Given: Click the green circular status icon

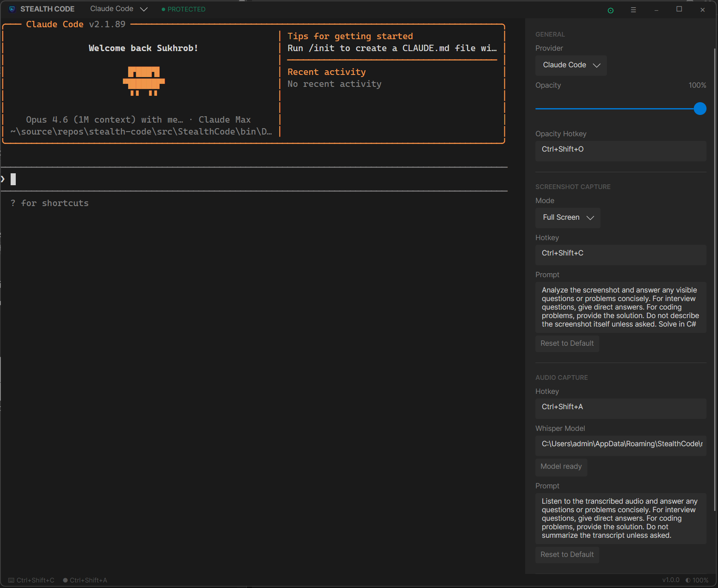Looking at the screenshot, I should (610, 10).
